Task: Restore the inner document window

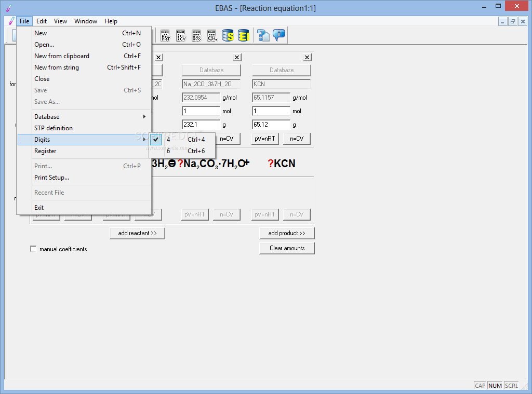Action: coord(513,22)
